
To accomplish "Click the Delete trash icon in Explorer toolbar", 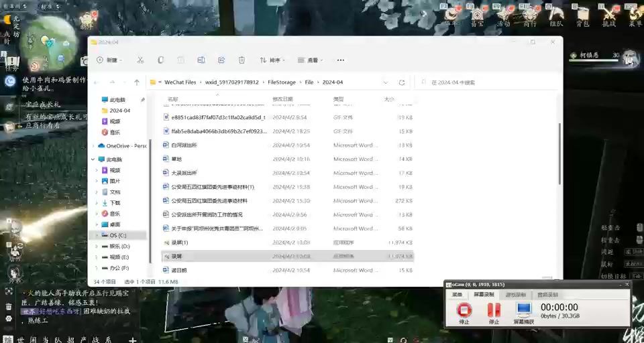I will 242,60.
